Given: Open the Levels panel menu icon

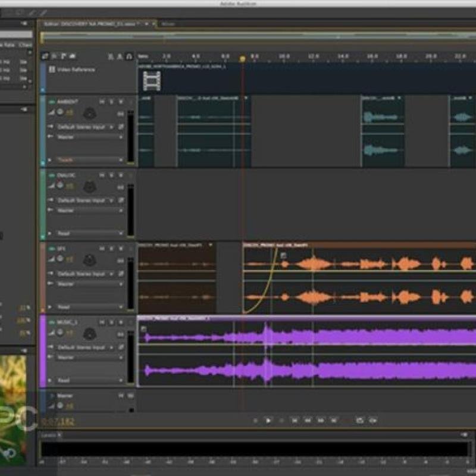Looking at the screenshot, I should (x=464, y=435).
